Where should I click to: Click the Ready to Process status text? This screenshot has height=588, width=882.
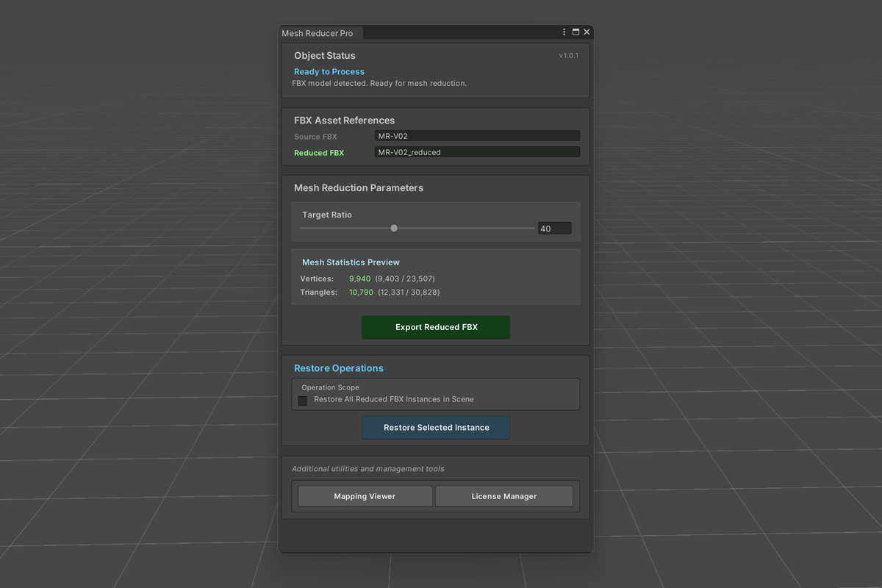coord(329,71)
